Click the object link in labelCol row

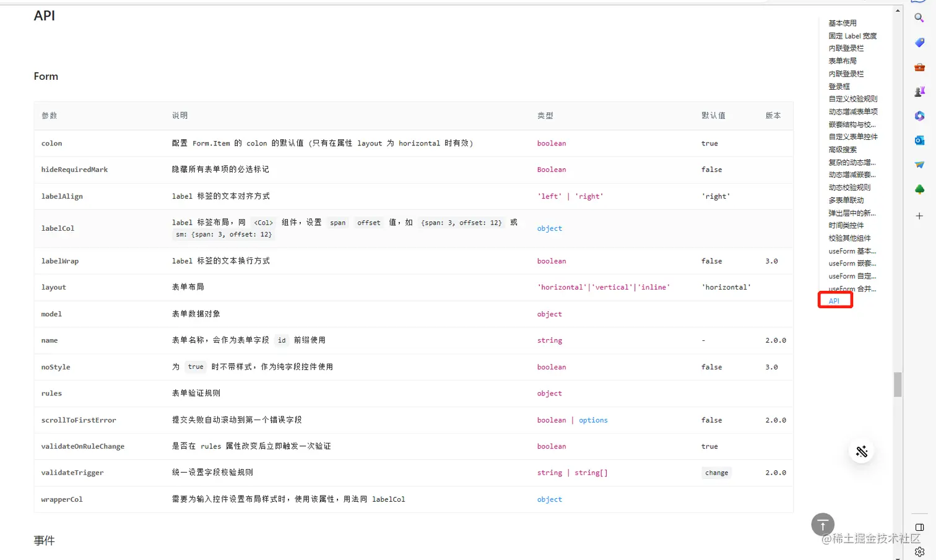pyautogui.click(x=549, y=228)
